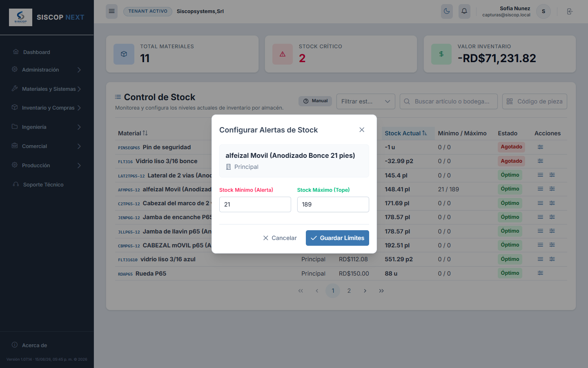Open the notifications bell

tap(464, 11)
